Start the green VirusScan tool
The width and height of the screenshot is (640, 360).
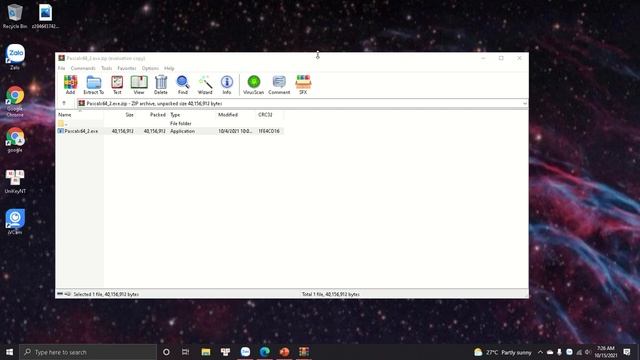click(253, 85)
